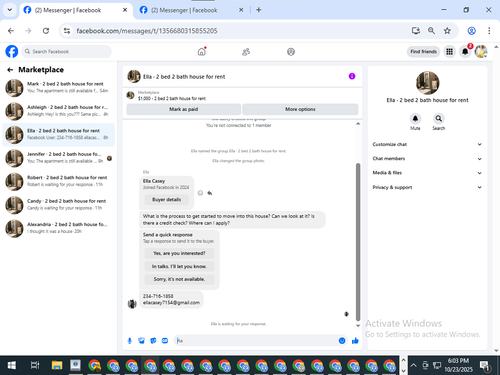Install app icon in address bar

tap(415, 31)
